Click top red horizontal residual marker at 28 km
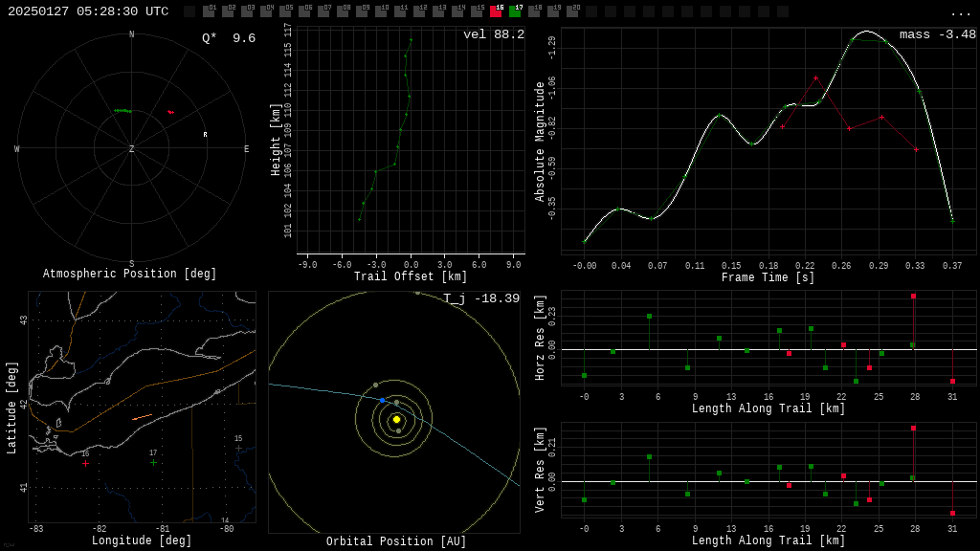The image size is (980, 551). 913,297
